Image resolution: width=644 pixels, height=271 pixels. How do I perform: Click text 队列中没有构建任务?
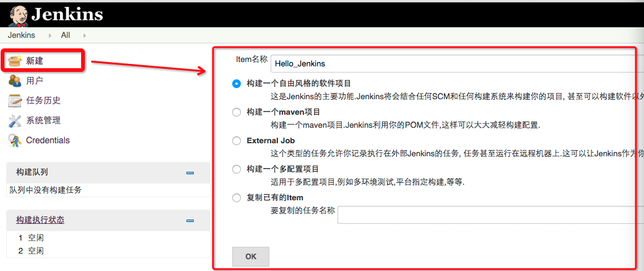46,190
